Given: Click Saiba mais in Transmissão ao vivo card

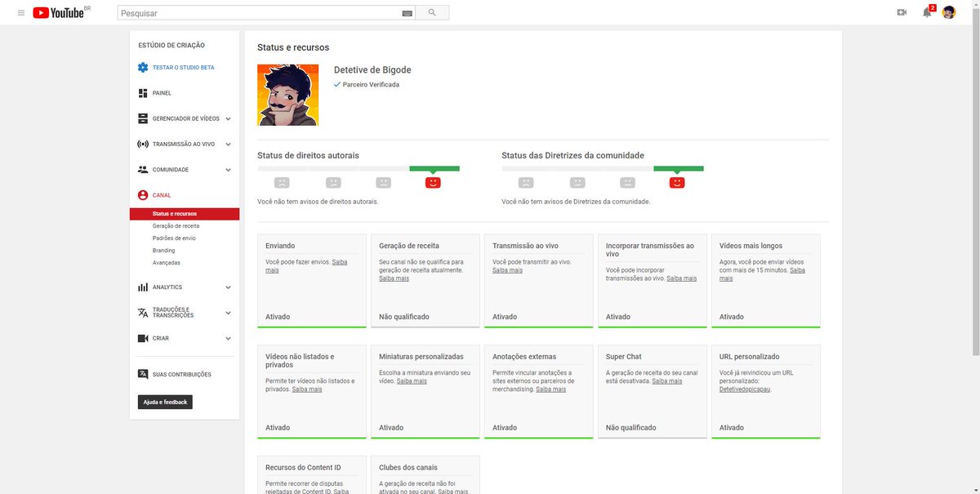Looking at the screenshot, I should (507, 270).
